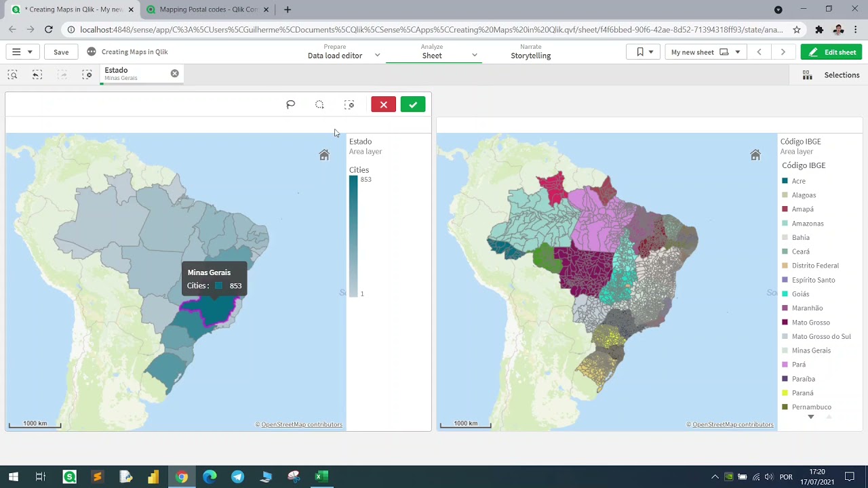Screen dimensions: 868x488
Task: Activate the lasso selection tool
Action: pos(290,104)
